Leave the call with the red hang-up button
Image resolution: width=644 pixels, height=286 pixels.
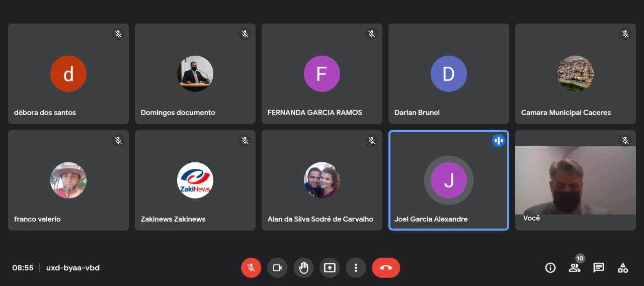point(386,268)
